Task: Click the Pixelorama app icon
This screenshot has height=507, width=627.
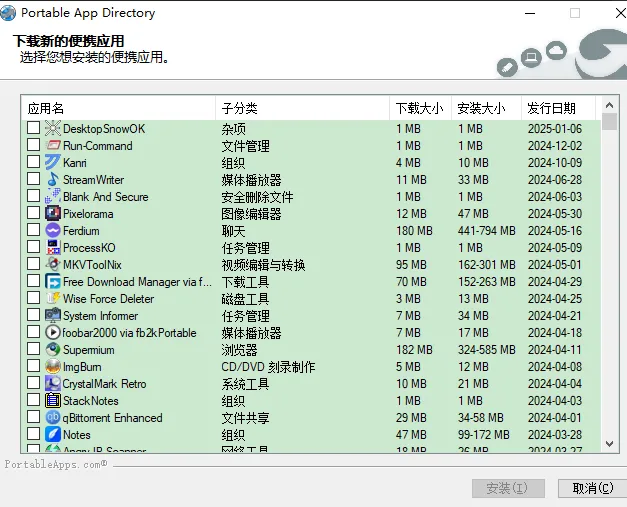Action: pos(53,213)
